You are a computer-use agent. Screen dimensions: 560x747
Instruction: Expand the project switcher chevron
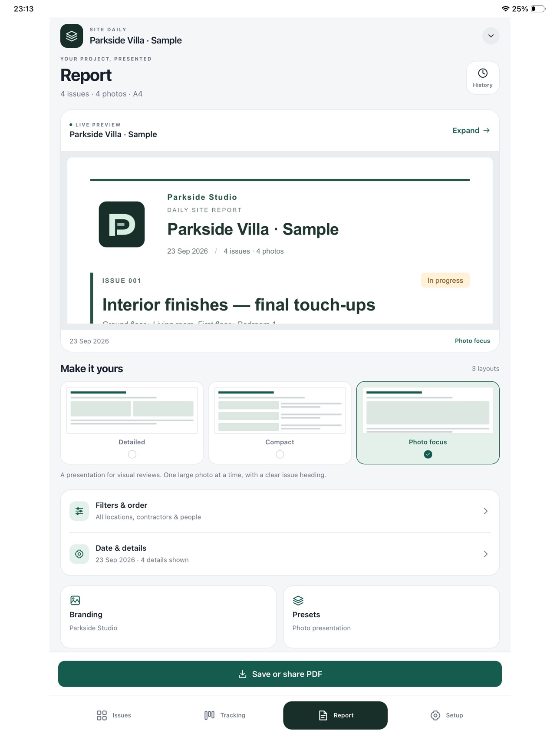491,36
